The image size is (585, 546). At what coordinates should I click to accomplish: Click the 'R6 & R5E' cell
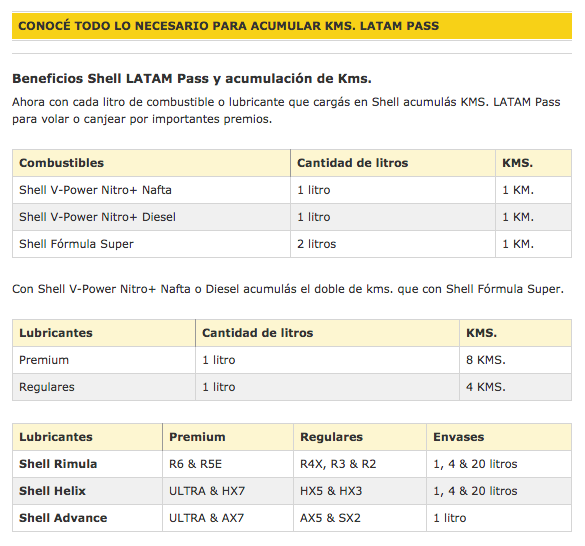[x=228, y=464]
